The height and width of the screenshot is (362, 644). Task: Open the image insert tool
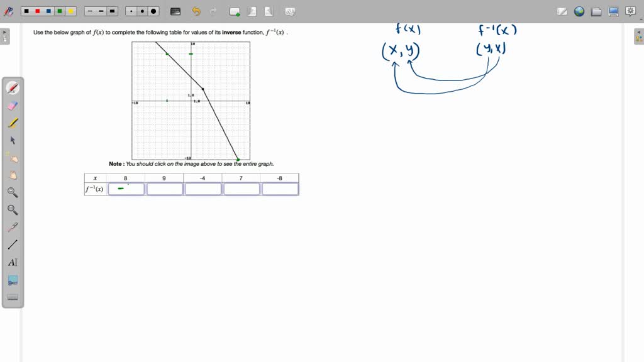pos(13,280)
